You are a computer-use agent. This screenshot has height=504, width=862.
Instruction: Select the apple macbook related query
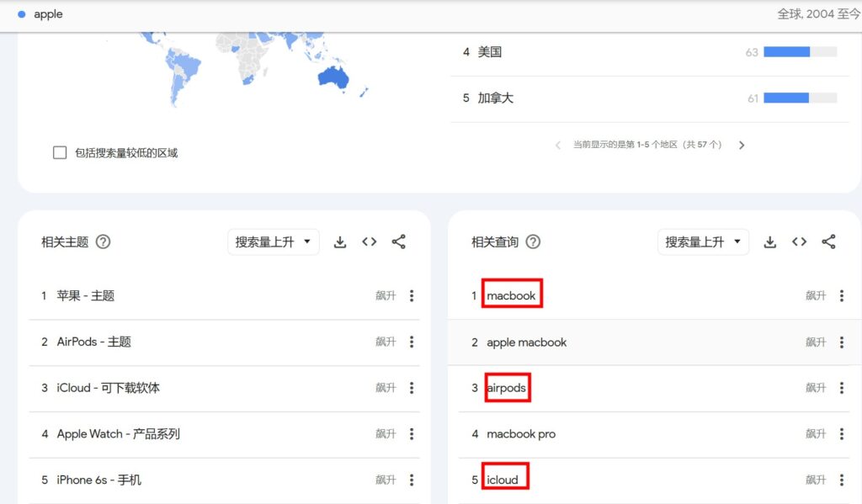pyautogui.click(x=527, y=342)
